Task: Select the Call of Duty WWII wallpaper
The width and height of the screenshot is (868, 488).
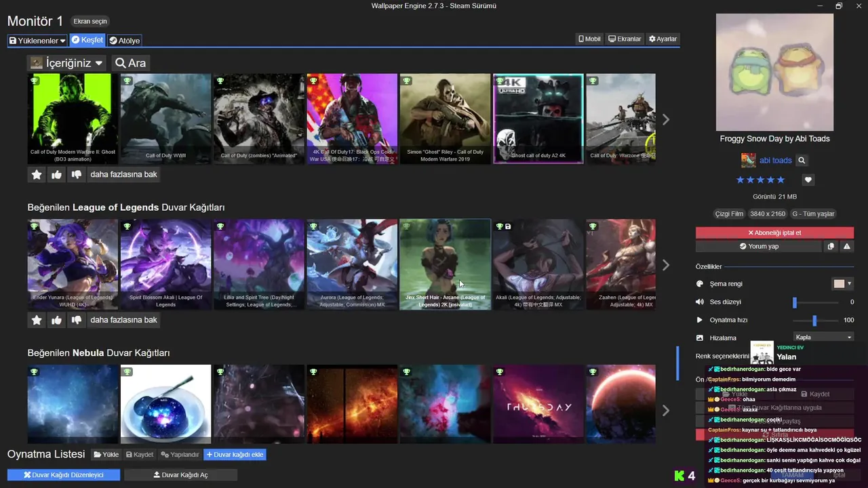Action: 165,119
